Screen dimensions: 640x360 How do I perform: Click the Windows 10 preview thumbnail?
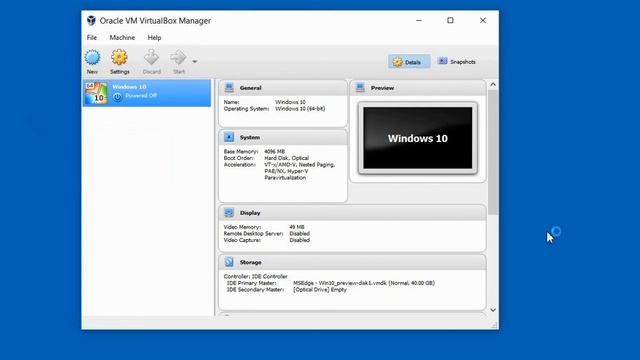pyautogui.click(x=418, y=138)
